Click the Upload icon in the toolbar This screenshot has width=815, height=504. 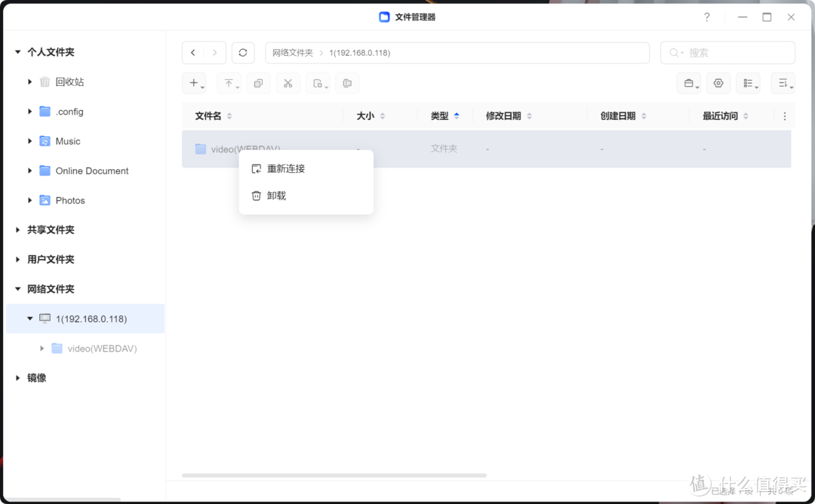tap(229, 83)
